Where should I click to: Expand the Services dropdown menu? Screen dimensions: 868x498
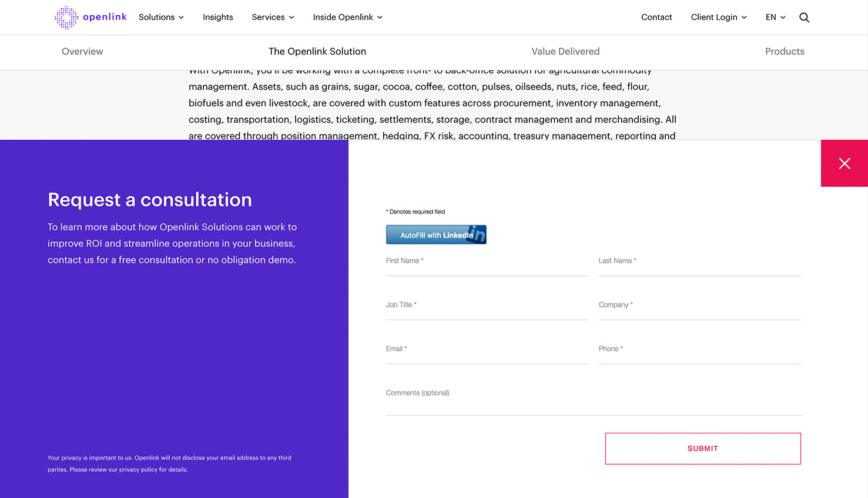coord(273,17)
